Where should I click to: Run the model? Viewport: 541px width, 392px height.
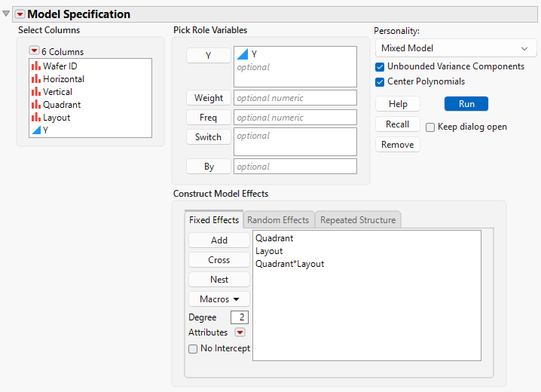coord(466,104)
